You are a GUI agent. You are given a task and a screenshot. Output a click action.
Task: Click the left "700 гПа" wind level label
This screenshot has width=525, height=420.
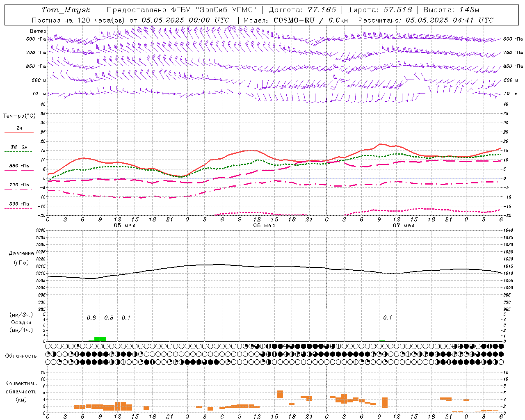[36, 52]
